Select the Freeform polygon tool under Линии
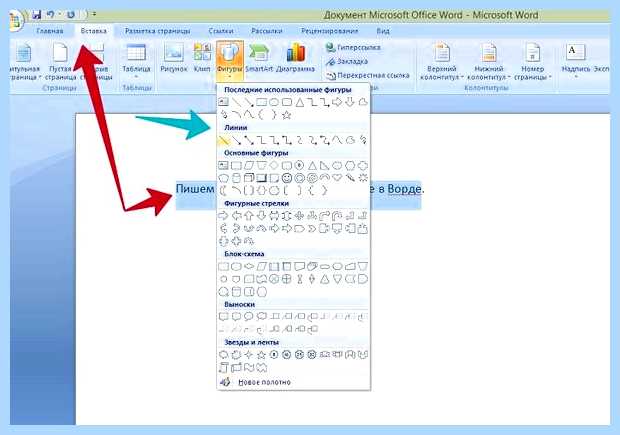The width and height of the screenshot is (620, 435). point(350,140)
